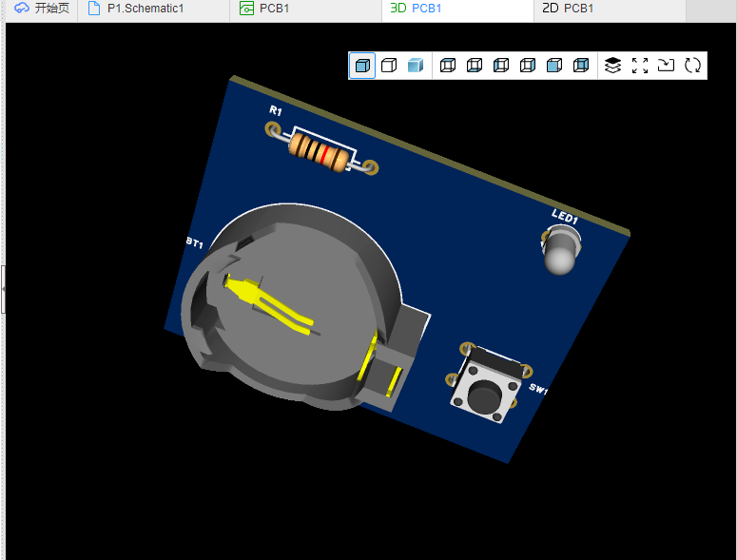Switch to front view cube icon
737x560 pixels.
tap(554, 66)
